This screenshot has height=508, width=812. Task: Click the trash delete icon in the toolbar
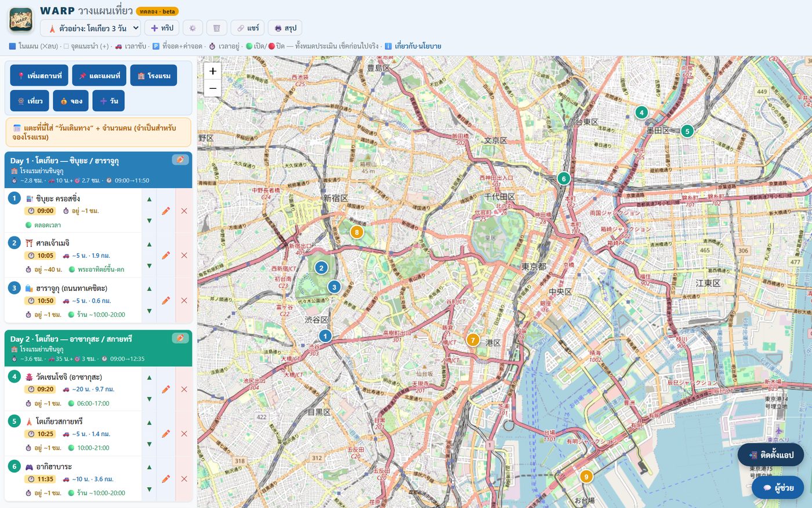click(216, 28)
